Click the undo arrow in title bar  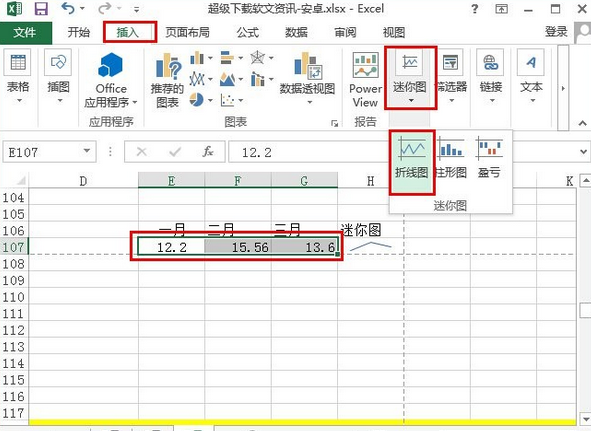pyautogui.click(x=68, y=8)
